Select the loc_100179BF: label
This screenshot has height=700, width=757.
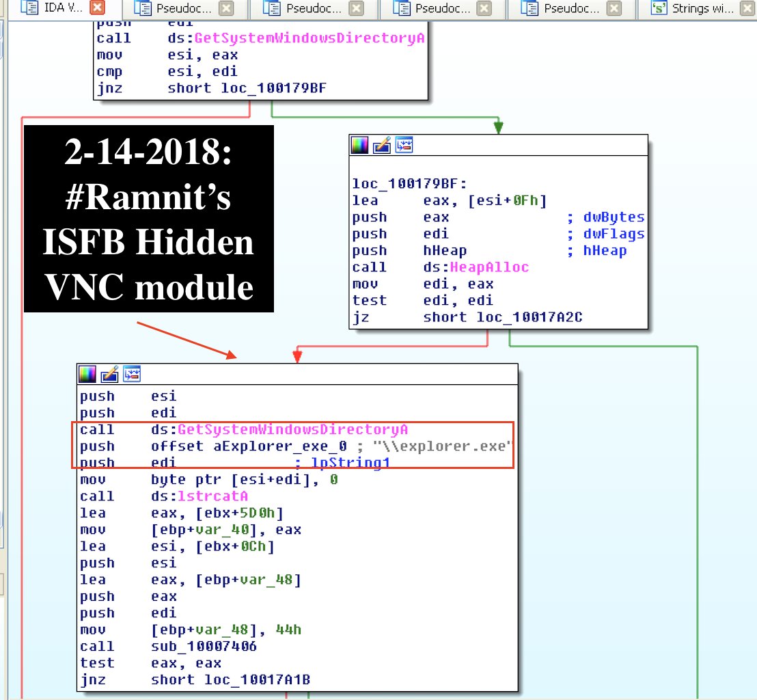409,184
